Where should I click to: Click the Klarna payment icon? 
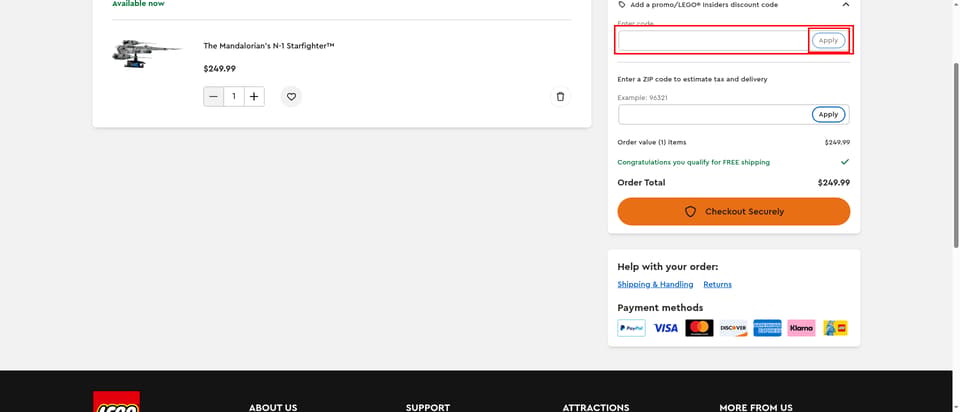point(801,328)
